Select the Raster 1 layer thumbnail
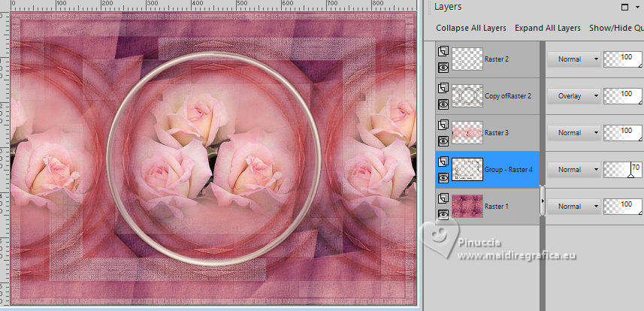This screenshot has width=644, height=311. pos(467,207)
